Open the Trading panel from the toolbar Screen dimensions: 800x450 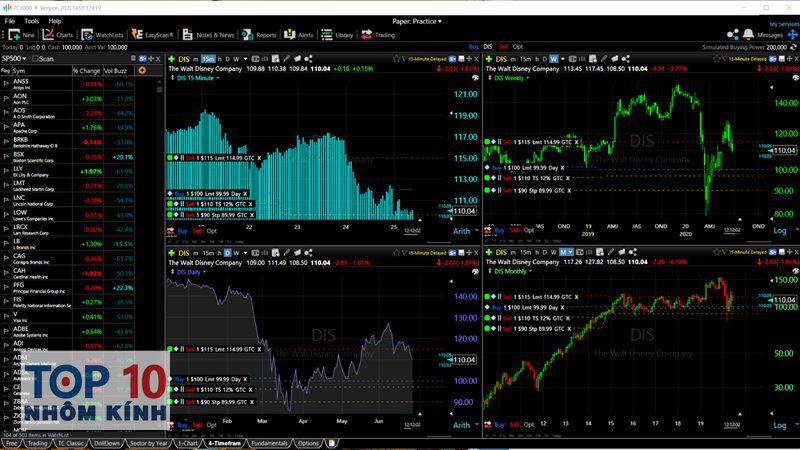[x=378, y=35]
